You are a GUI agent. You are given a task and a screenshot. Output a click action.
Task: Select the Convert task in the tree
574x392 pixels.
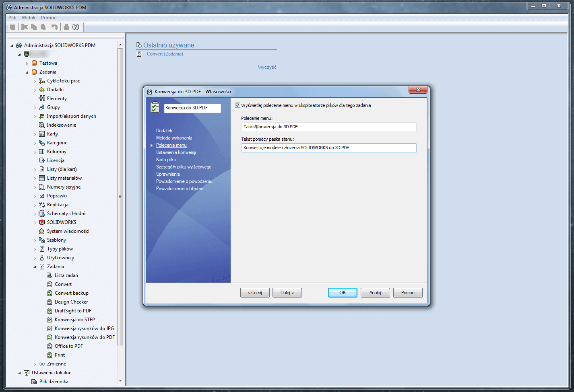tap(64, 284)
